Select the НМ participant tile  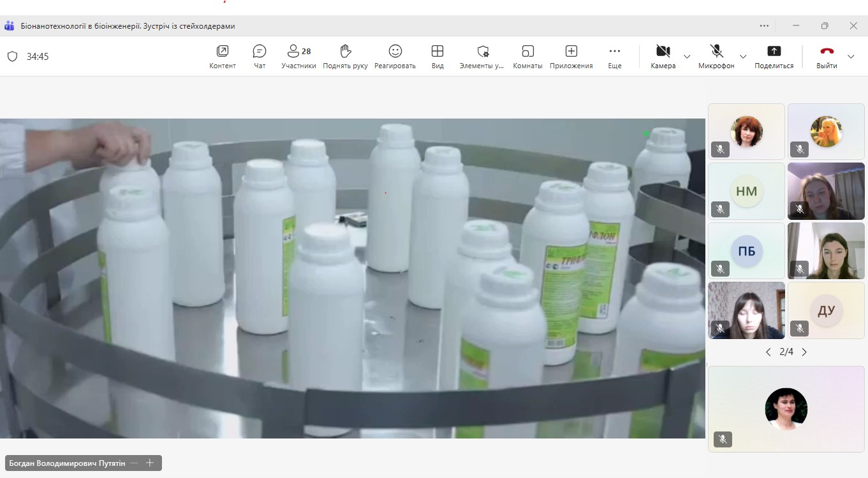point(746,191)
